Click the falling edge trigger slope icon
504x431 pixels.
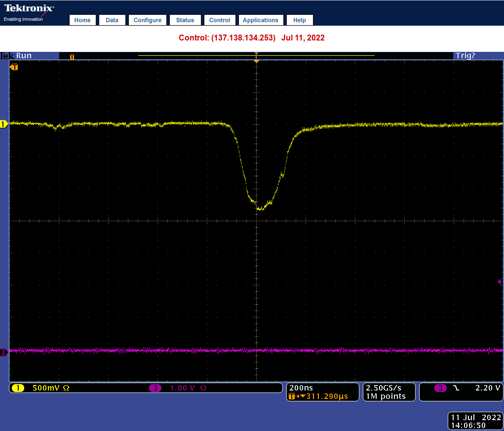pos(456,388)
